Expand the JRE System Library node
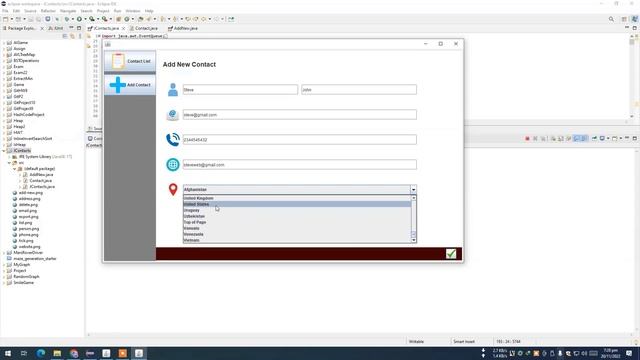 pos(9,157)
